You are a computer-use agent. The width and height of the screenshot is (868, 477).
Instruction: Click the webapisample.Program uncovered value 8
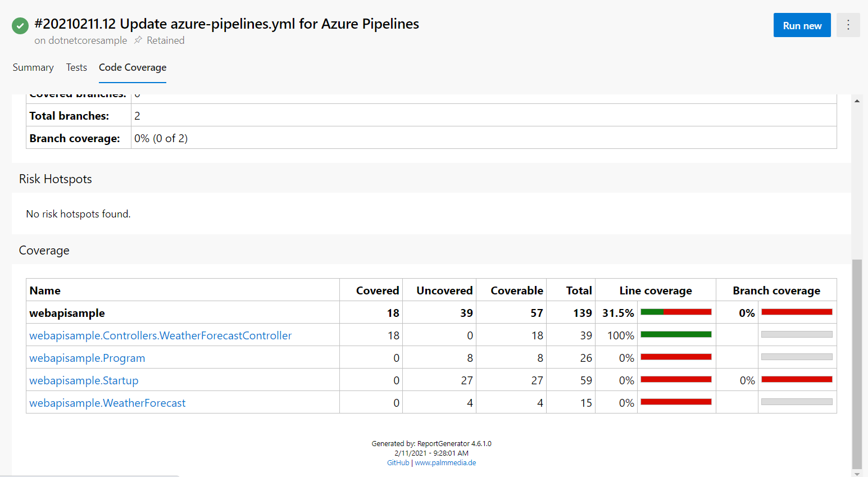click(470, 358)
